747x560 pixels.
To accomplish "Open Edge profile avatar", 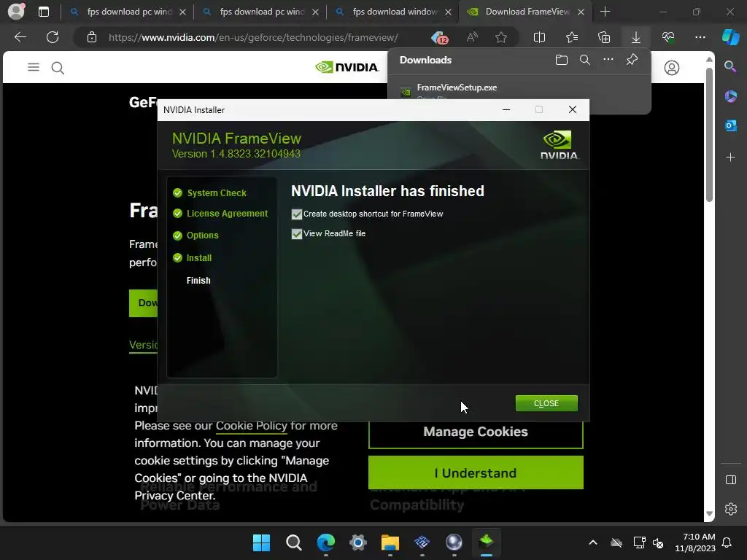I will pyautogui.click(x=16, y=12).
